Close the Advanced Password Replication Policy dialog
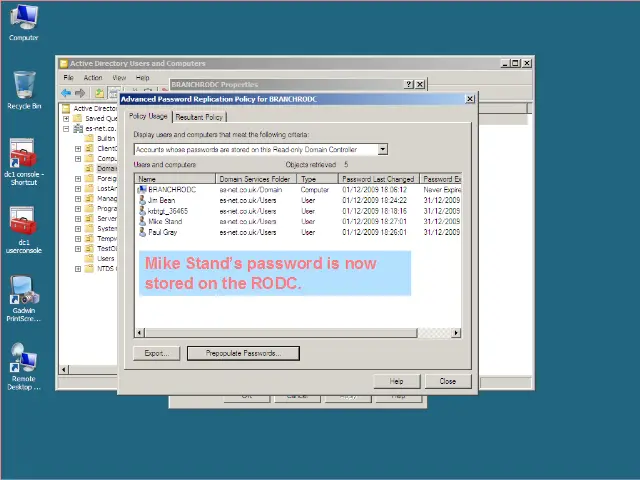640x480 pixels. tap(470, 99)
